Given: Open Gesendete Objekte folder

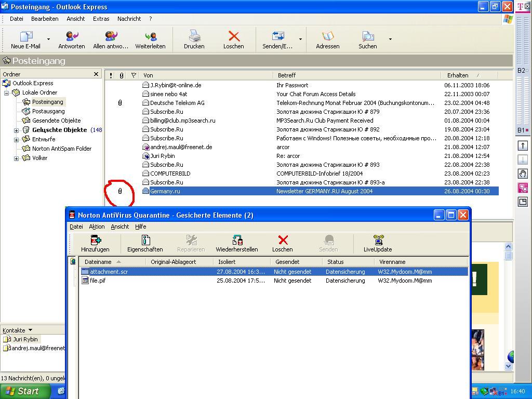Looking at the screenshot, I should (56, 121).
